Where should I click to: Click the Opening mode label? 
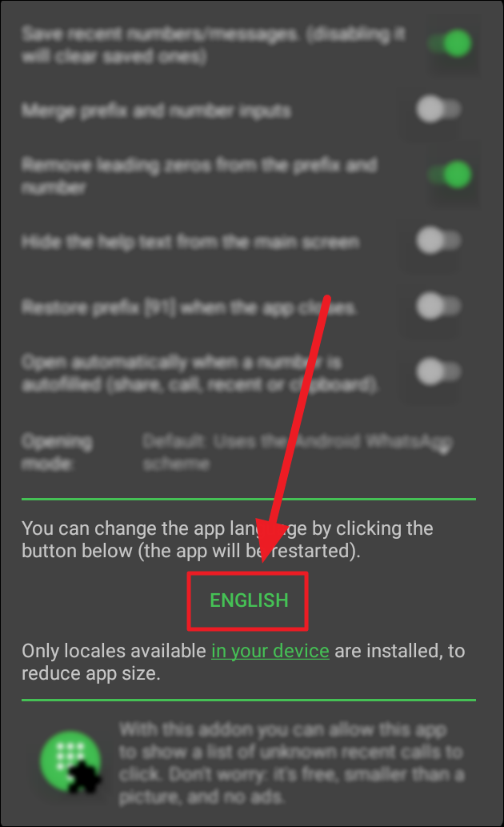57,452
